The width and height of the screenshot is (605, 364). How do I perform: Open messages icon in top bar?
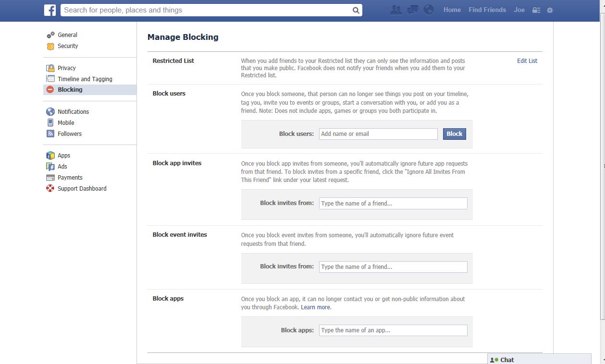coord(412,10)
